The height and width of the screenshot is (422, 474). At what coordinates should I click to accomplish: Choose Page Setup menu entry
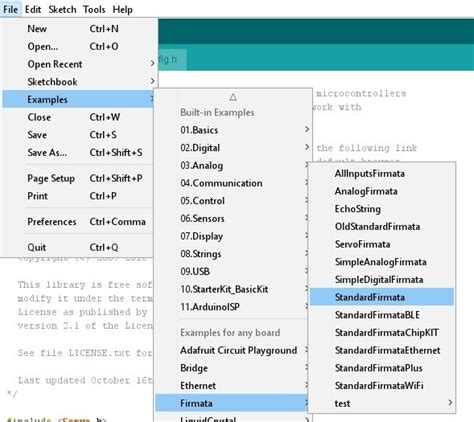tap(78, 178)
